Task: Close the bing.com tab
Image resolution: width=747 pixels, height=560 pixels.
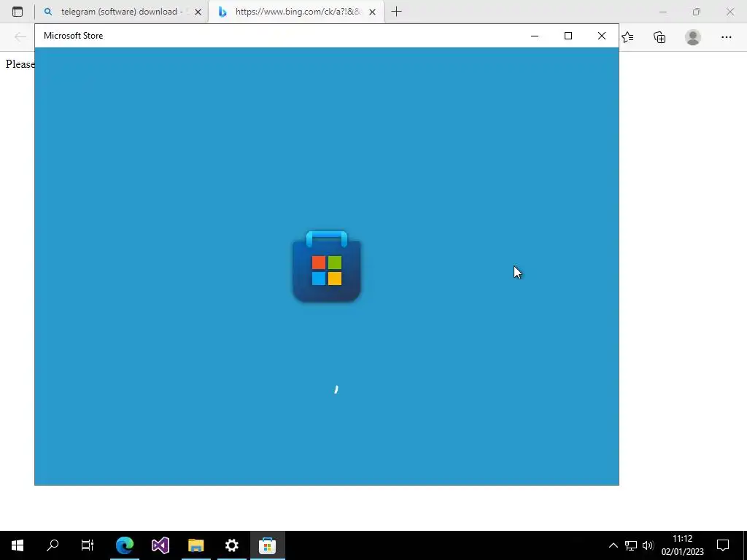Action: point(373,12)
